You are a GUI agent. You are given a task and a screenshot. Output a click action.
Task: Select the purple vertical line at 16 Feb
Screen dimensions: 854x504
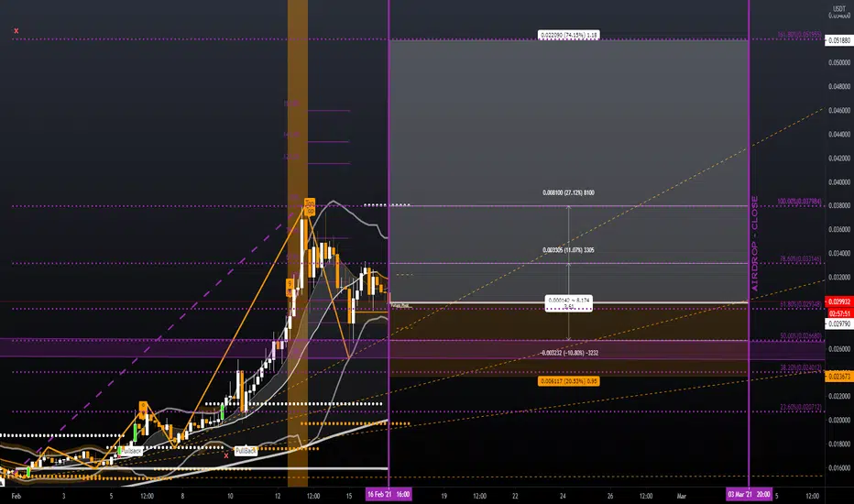click(x=389, y=243)
